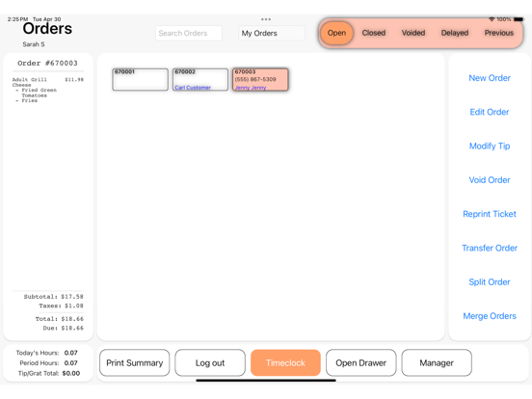
Task: Tap the Open Drawer button
Action: tap(361, 363)
